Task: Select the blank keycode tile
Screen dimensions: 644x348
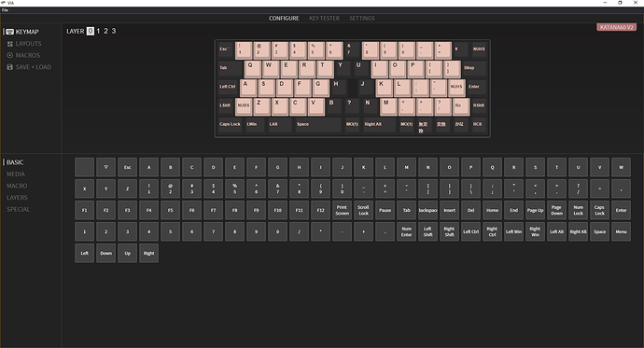Action: coord(85,167)
